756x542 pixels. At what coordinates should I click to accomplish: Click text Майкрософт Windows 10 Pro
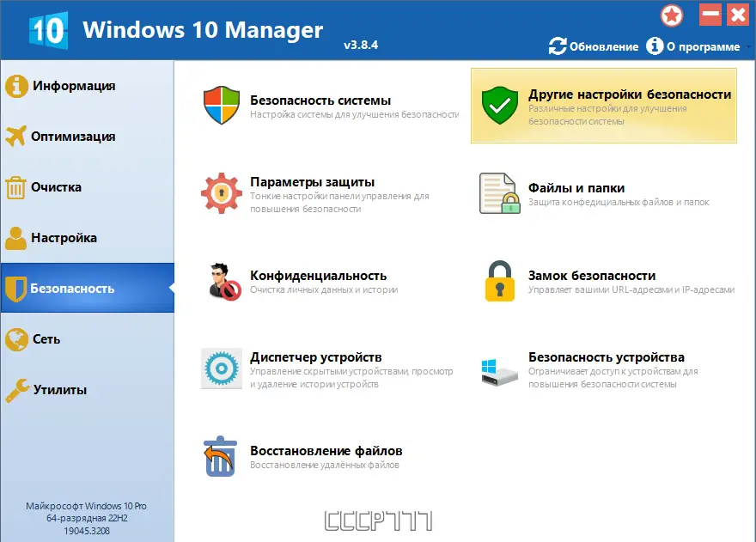86,506
